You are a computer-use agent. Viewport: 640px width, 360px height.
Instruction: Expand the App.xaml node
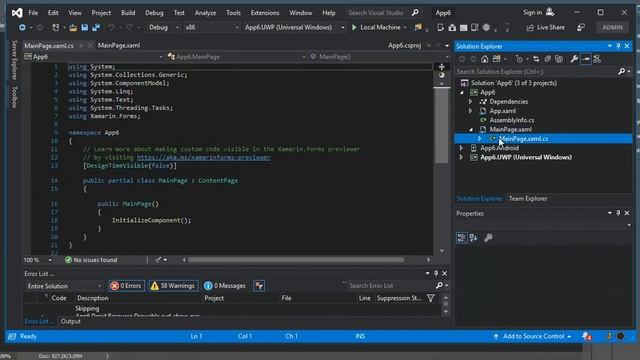coord(470,111)
